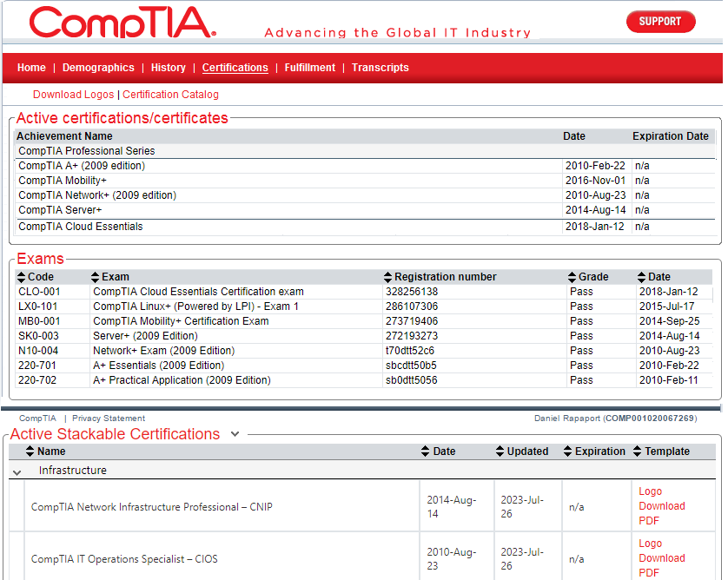Screen dimensions: 728x580
Task: Click exam code LX0-101
Action: 38,306
